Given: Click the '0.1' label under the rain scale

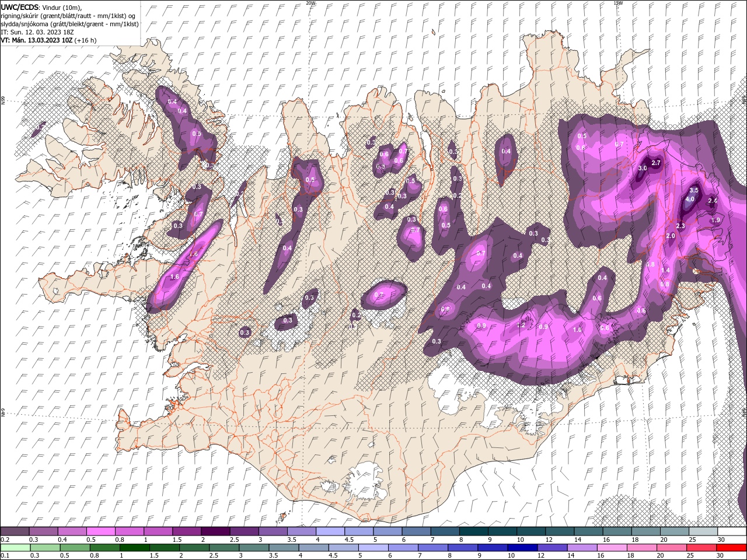Looking at the screenshot, I should (x=5, y=555).
